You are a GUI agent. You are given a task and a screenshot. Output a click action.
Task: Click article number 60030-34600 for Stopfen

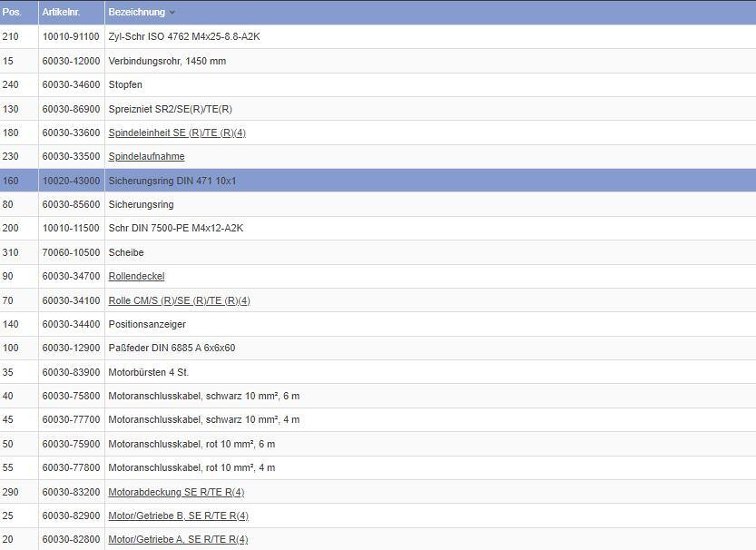click(71, 84)
